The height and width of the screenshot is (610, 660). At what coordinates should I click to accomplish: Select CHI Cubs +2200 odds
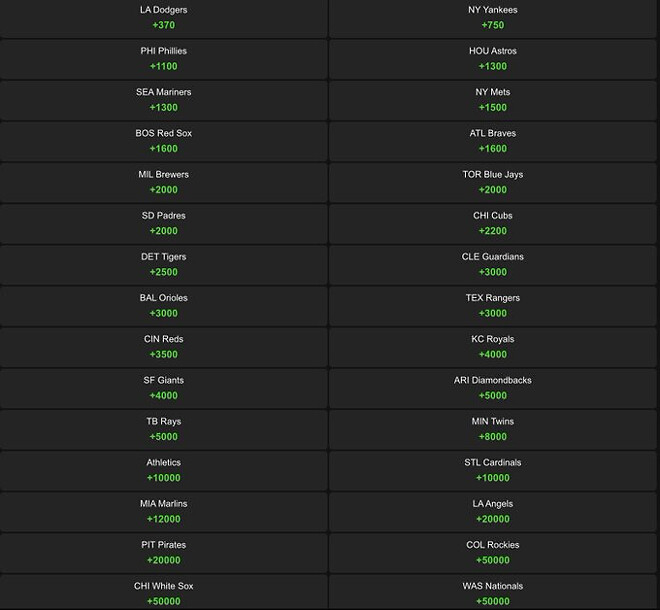[493, 223]
